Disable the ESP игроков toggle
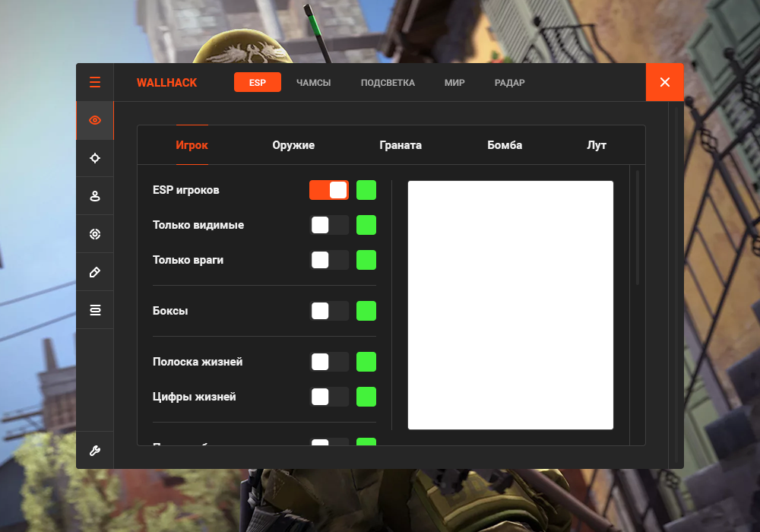Screen dimensions: 760x532 328,190
